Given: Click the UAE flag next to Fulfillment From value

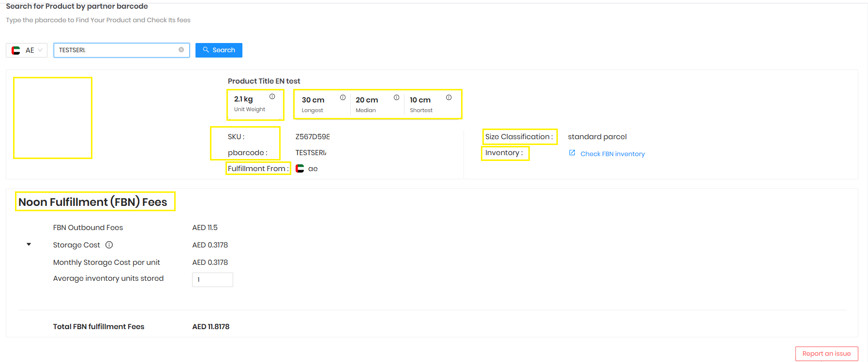Looking at the screenshot, I should pyautogui.click(x=300, y=169).
